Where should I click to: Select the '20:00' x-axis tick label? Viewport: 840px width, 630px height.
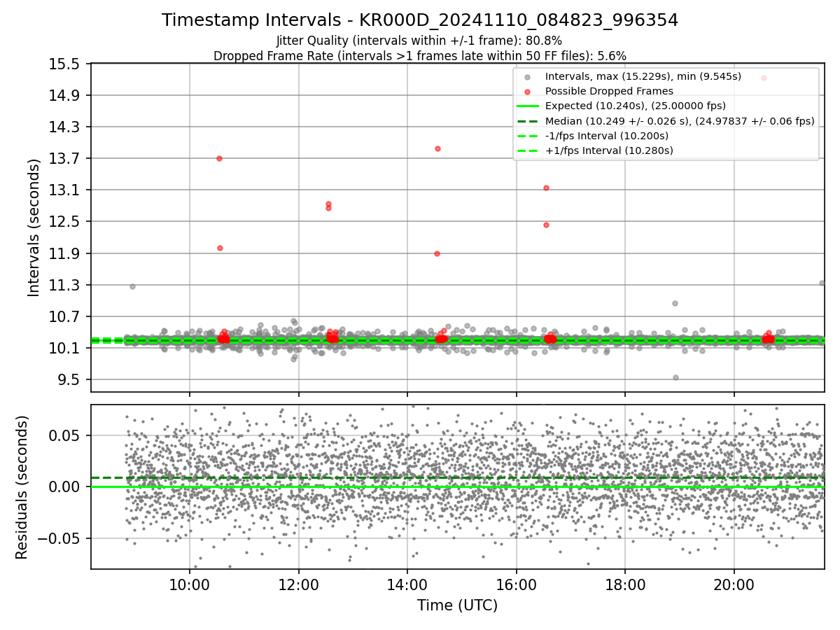click(x=734, y=586)
